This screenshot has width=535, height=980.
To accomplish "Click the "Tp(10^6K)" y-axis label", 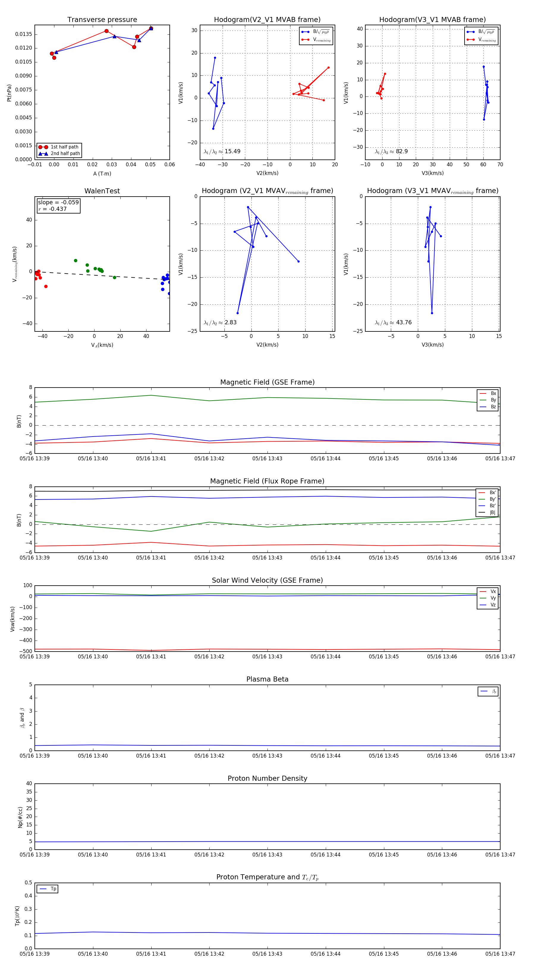I will pos(17,916).
